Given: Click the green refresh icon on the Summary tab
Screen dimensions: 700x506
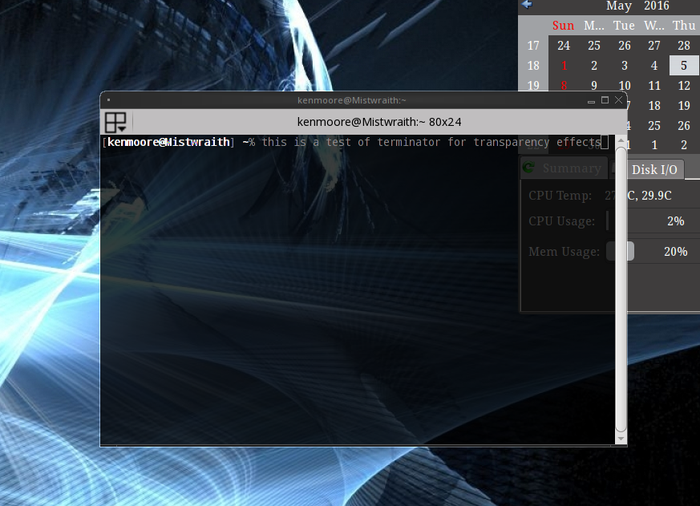Looking at the screenshot, I should tap(529, 167).
